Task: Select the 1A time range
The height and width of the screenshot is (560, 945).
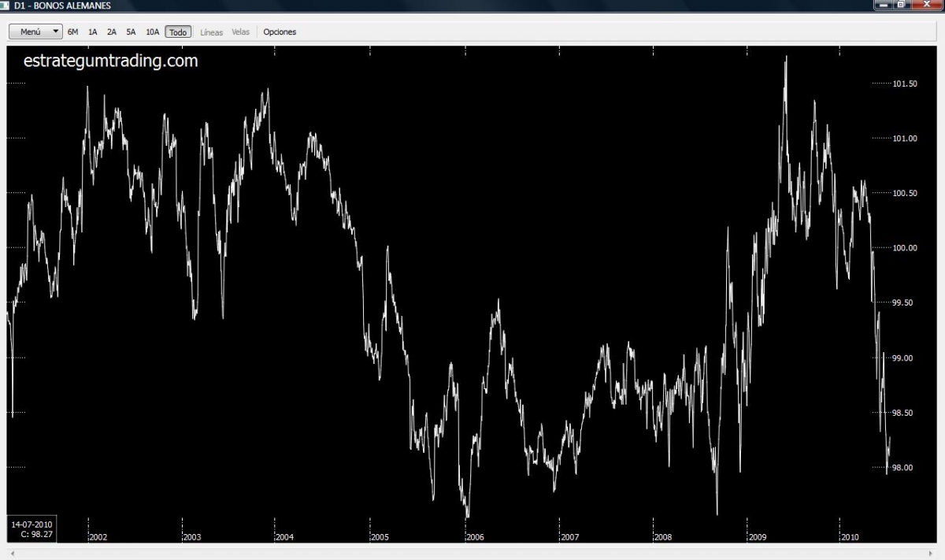Action: click(93, 32)
